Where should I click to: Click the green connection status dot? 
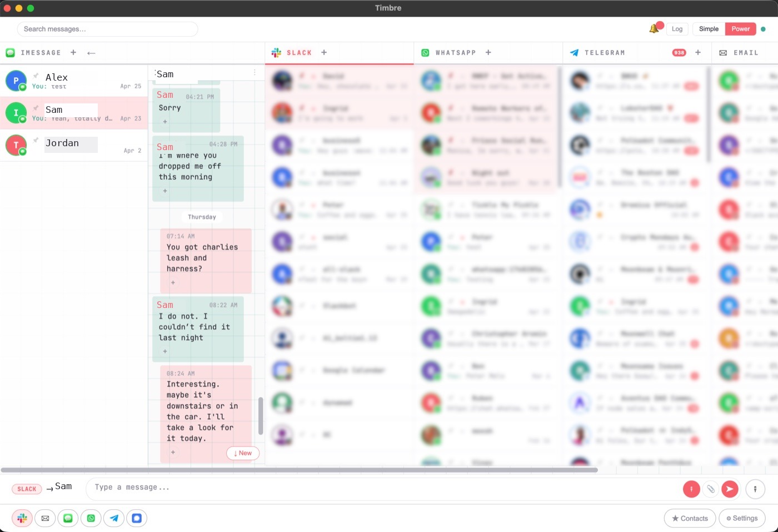[x=763, y=29]
